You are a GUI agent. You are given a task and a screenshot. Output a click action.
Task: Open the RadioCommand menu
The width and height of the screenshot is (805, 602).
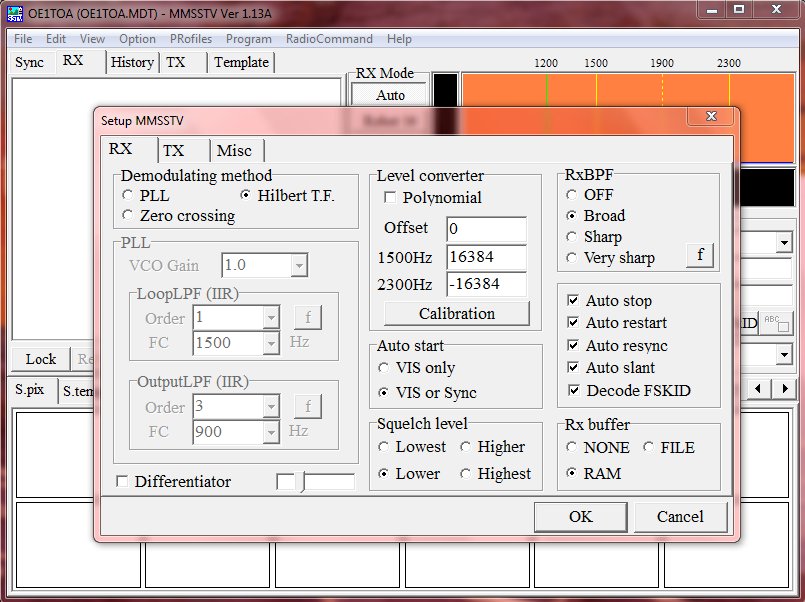(x=329, y=39)
